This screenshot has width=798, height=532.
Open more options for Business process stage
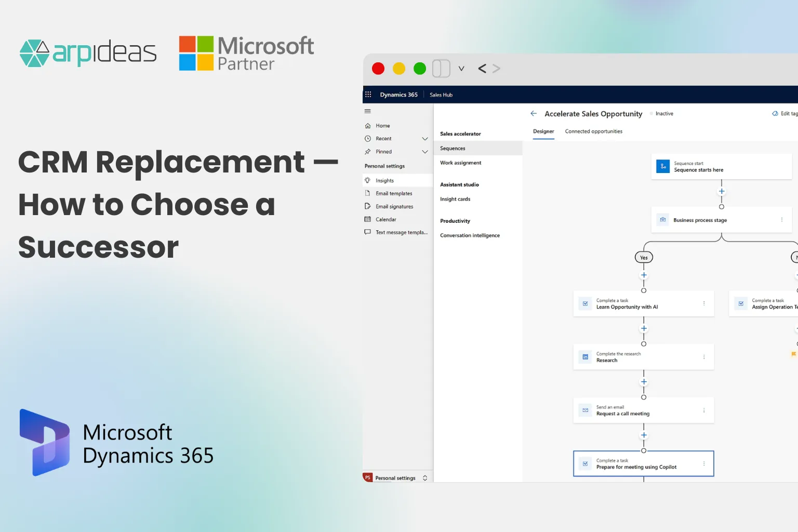[782, 220]
